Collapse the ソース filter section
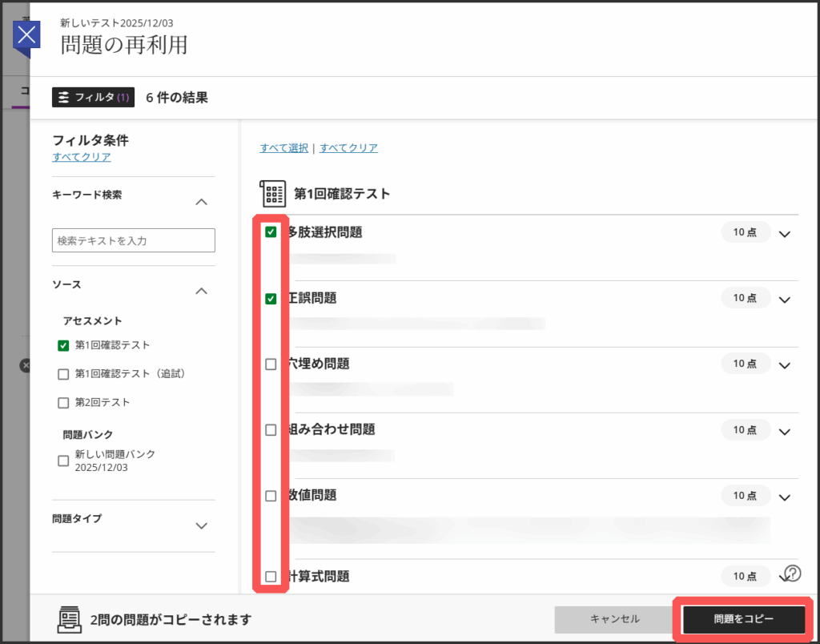820x644 pixels. pyautogui.click(x=202, y=292)
